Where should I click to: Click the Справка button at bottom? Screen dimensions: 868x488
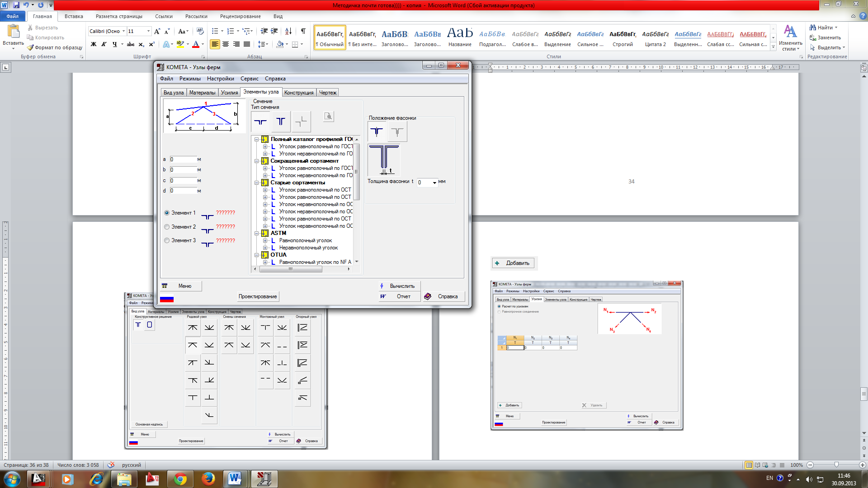click(443, 296)
